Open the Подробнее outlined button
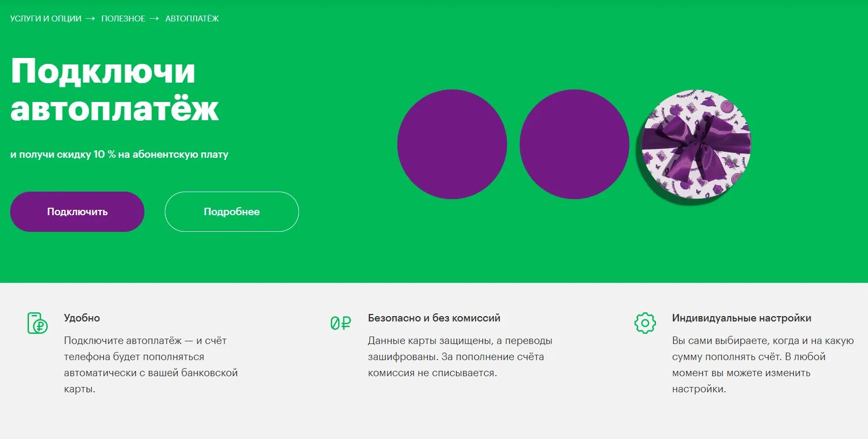The image size is (868, 439). 232,211
